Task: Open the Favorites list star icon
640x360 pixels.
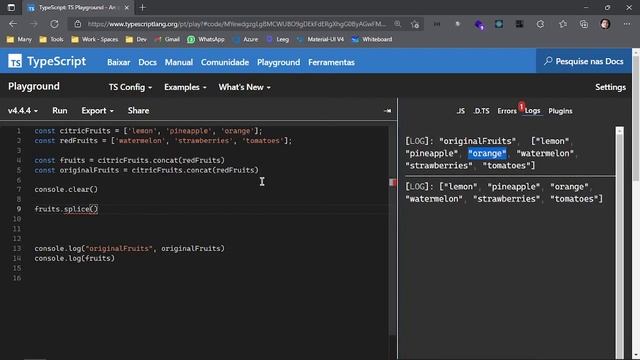Action: pos(563,24)
